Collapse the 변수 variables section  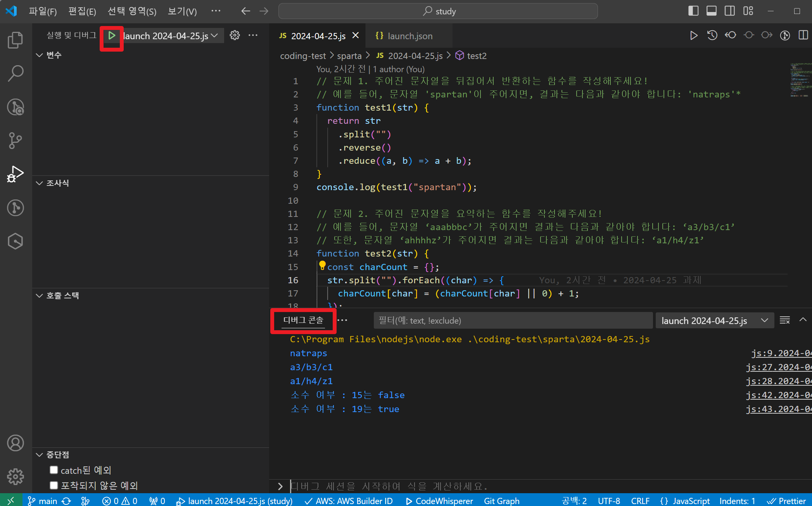pyautogui.click(x=40, y=55)
